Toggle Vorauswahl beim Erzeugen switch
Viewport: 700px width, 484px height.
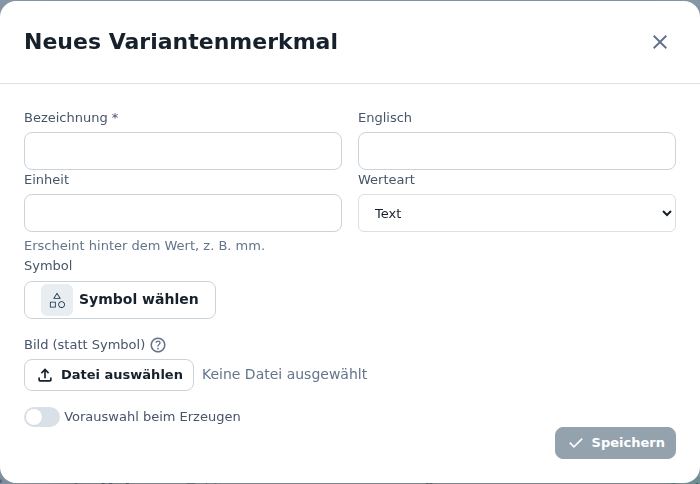42,417
